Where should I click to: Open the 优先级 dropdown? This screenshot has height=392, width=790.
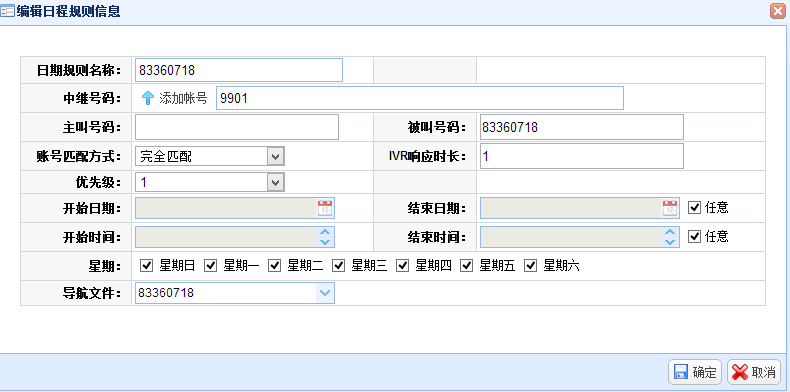click(275, 182)
